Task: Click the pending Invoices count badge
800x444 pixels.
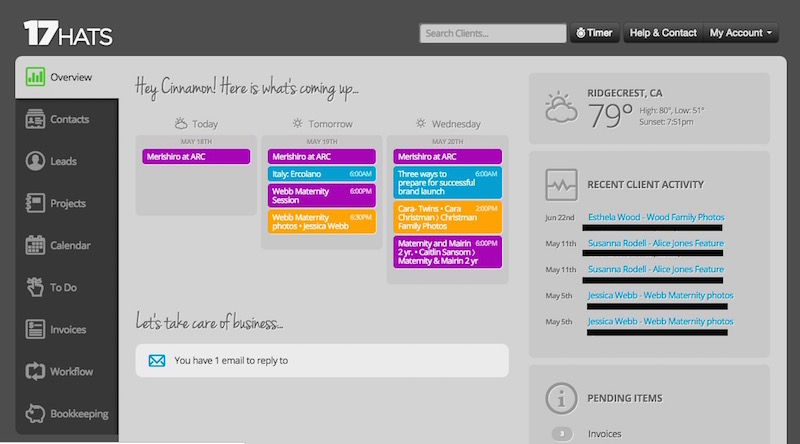Action: [x=562, y=434]
